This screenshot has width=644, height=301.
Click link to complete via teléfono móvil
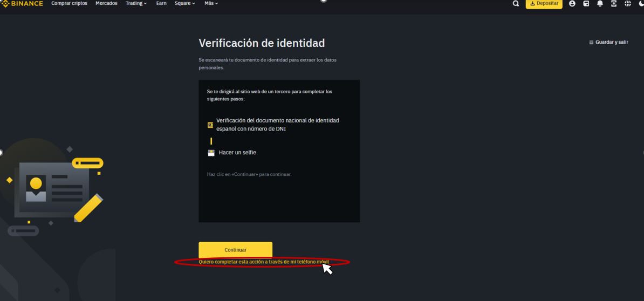point(263,262)
